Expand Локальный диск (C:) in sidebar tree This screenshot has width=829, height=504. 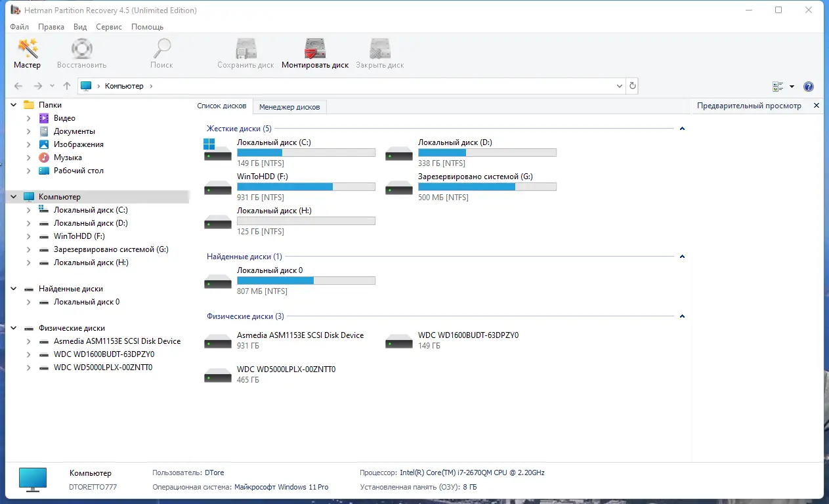pyautogui.click(x=28, y=209)
